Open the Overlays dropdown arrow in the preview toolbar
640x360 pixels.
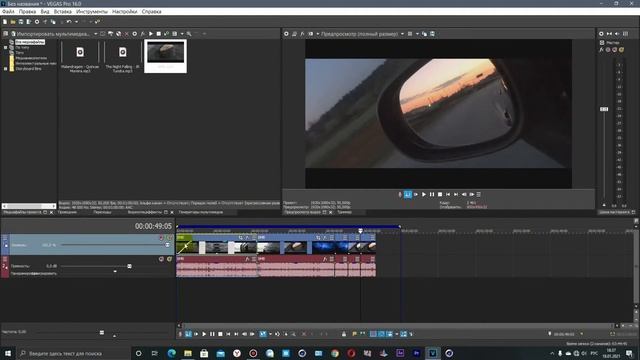[x=417, y=34]
